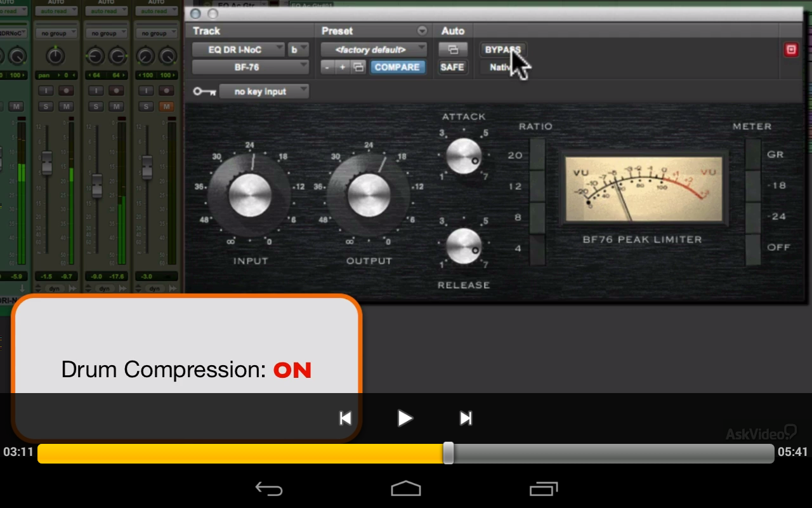Image resolution: width=812 pixels, height=508 pixels.
Task: Open the 'no group' menu on pan 0 channel
Action: point(56,33)
